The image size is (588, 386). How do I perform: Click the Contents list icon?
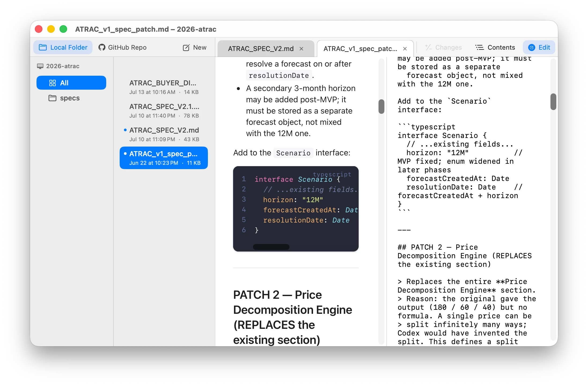coord(480,48)
